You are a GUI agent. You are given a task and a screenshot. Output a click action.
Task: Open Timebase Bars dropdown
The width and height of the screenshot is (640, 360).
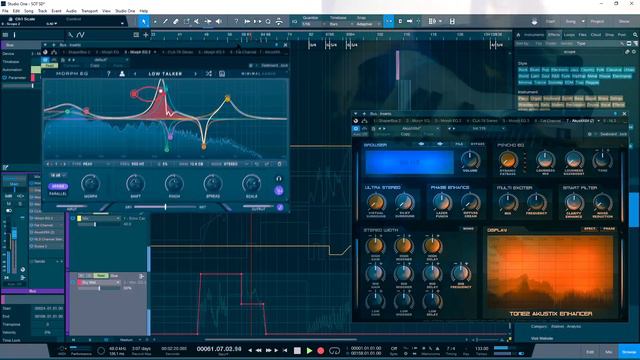pos(339,24)
